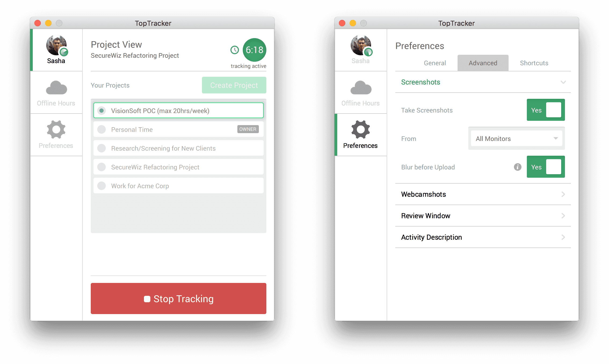The image size is (609, 364).
Task: Open the All Monitors dropdown
Action: tap(516, 139)
